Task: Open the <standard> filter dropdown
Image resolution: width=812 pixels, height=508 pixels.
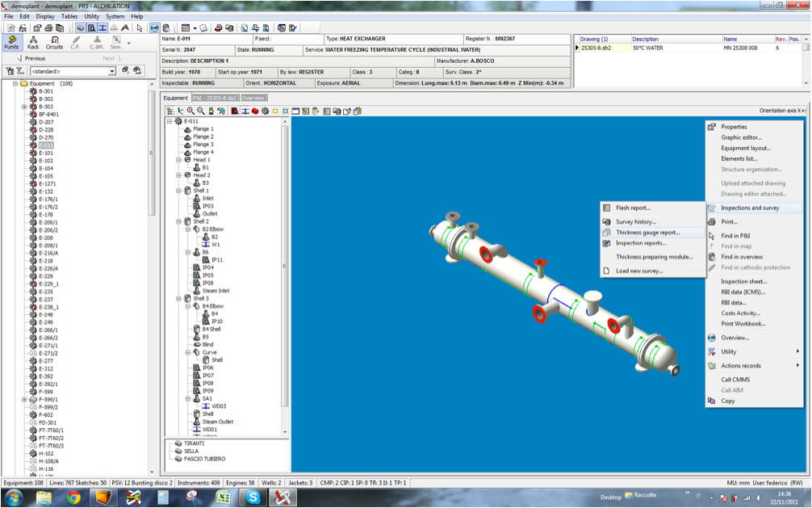Action: [x=112, y=71]
